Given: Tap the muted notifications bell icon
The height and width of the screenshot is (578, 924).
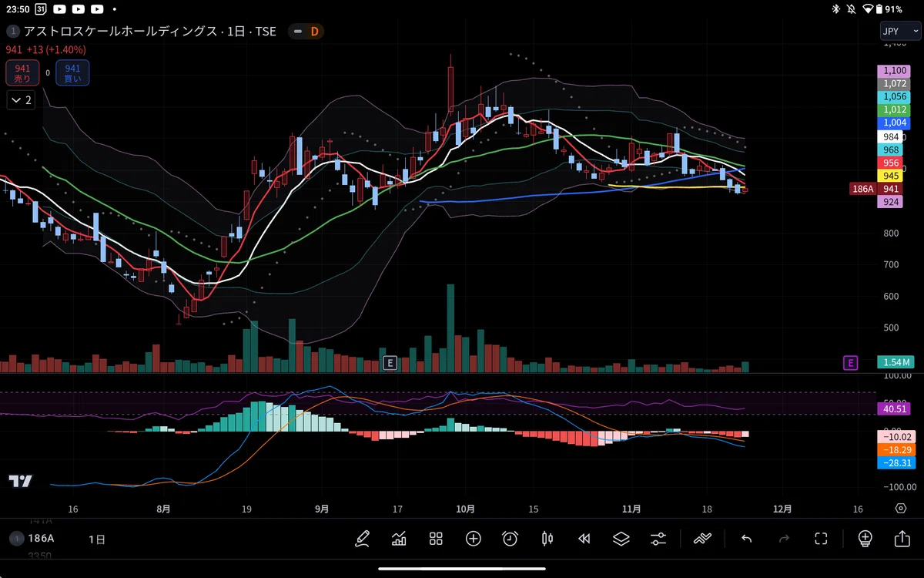Looking at the screenshot, I should [x=852, y=9].
